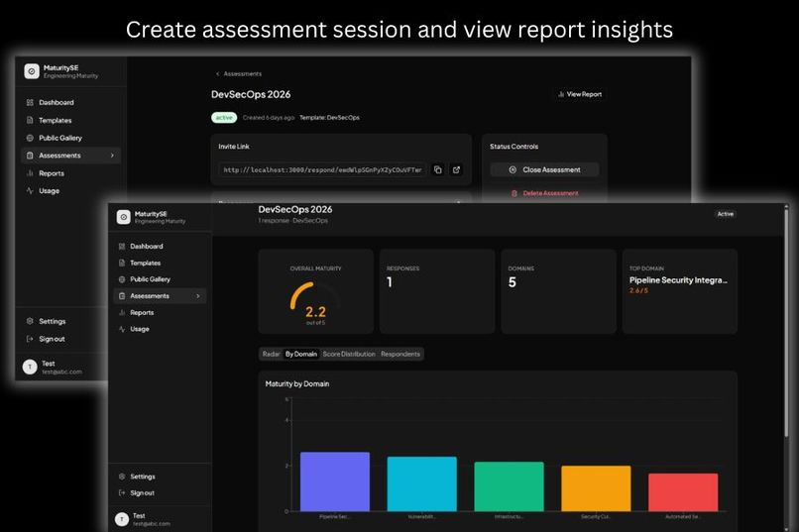The height and width of the screenshot is (532, 799).
Task: Click Test user avatar in front window
Action: click(x=122, y=519)
